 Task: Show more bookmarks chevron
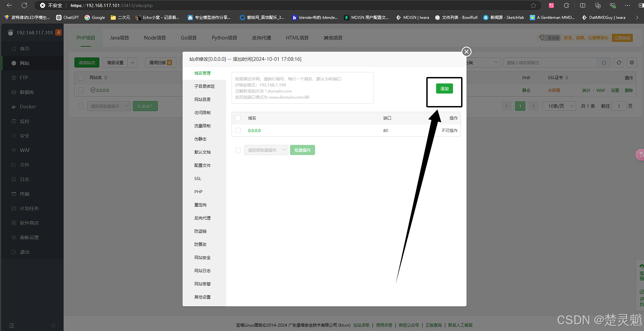(x=637, y=18)
